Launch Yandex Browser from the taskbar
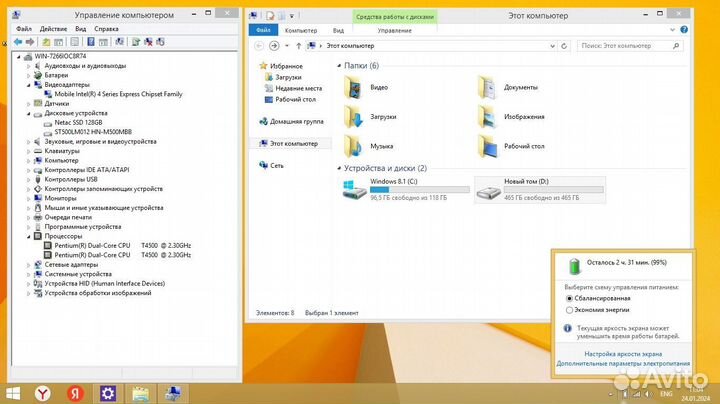Image resolution: width=720 pixels, height=404 pixels. point(43,393)
